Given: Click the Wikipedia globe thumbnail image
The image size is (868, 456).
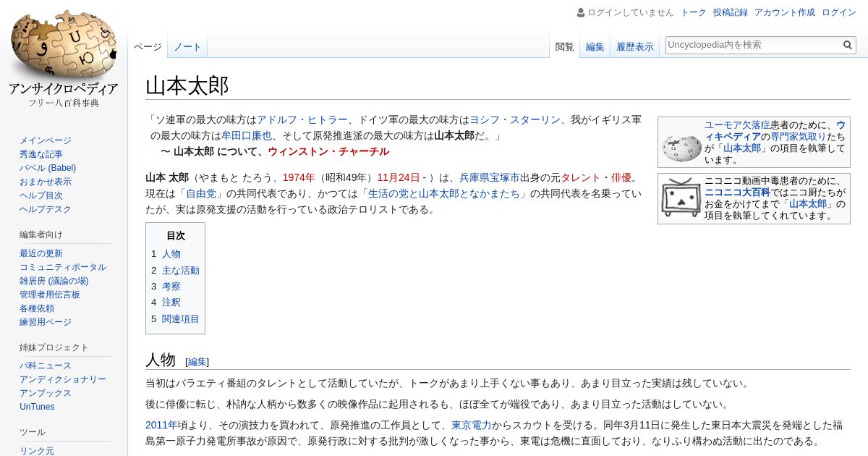Looking at the screenshot, I should pyautogui.click(x=681, y=147).
